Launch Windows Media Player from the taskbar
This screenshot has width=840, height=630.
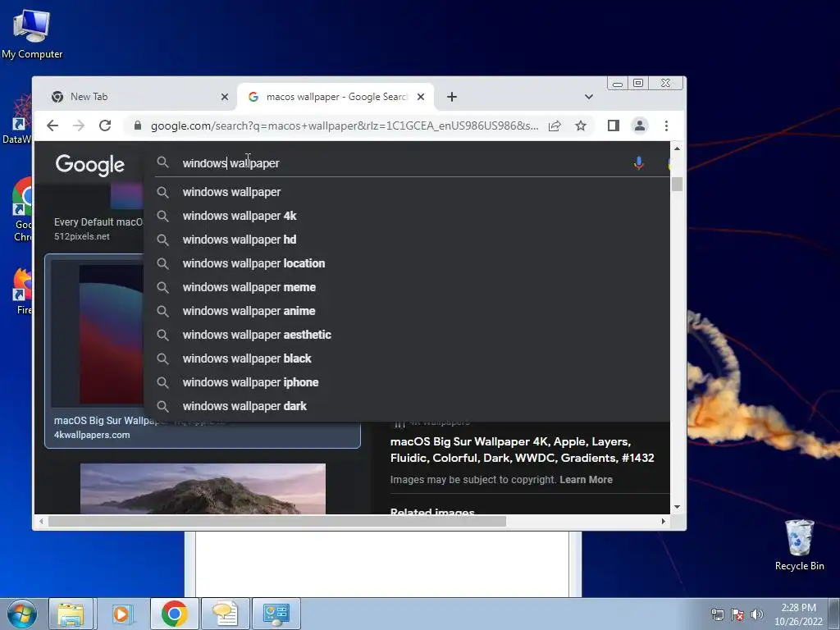click(122, 614)
